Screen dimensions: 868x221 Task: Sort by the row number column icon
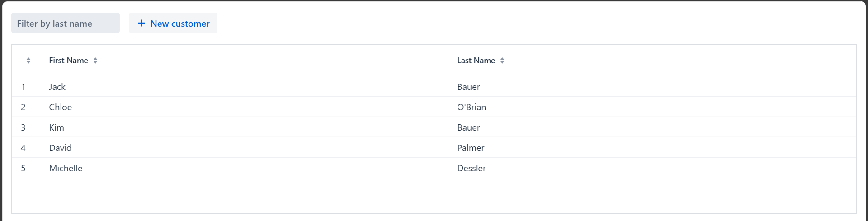click(28, 61)
